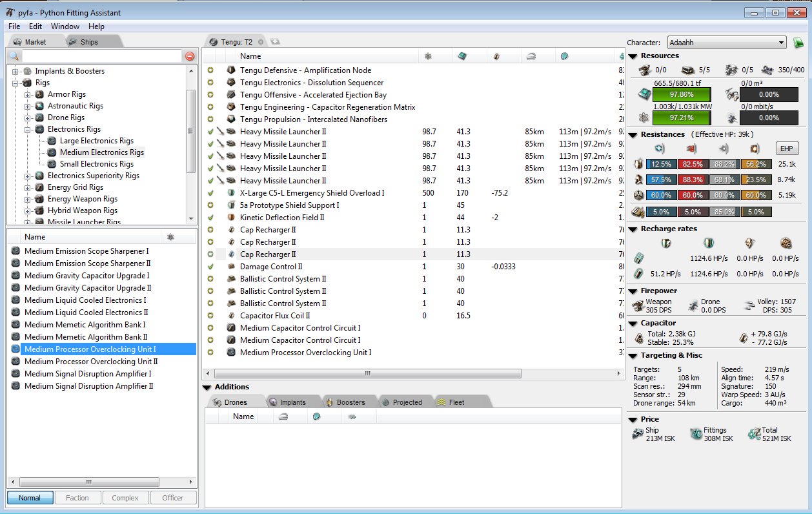The height and width of the screenshot is (514, 812).
Task: Click the Weapon DPS icon in Firepower
Action: point(639,305)
